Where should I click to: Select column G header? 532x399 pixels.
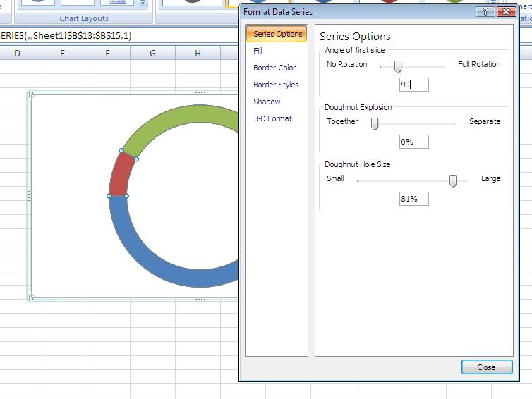tap(152, 53)
